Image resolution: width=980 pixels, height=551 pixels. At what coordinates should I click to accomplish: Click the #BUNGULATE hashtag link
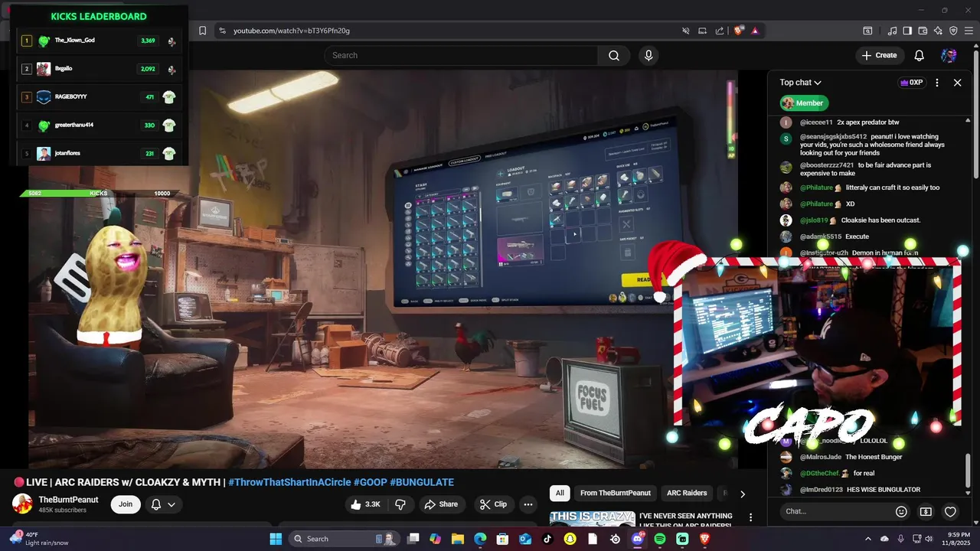click(422, 482)
